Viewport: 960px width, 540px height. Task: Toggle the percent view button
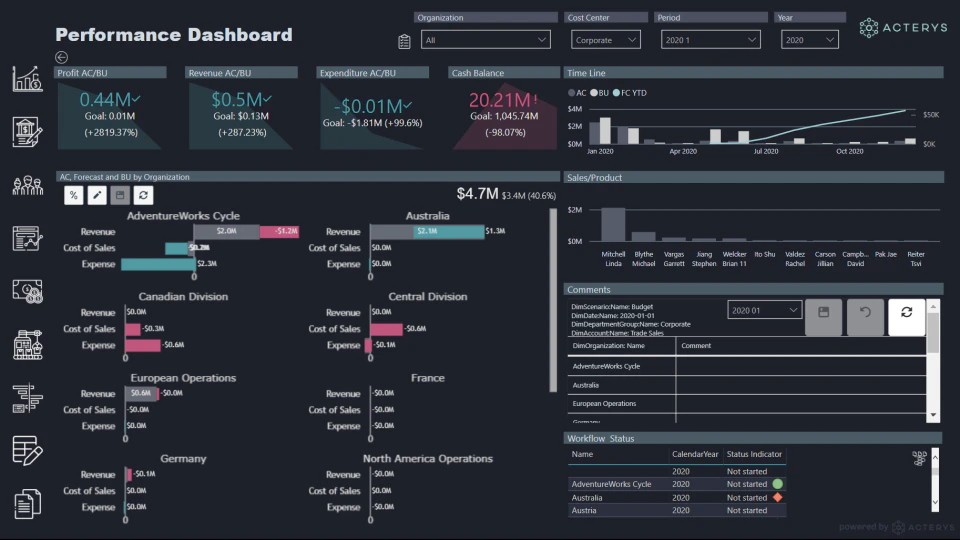click(x=73, y=195)
